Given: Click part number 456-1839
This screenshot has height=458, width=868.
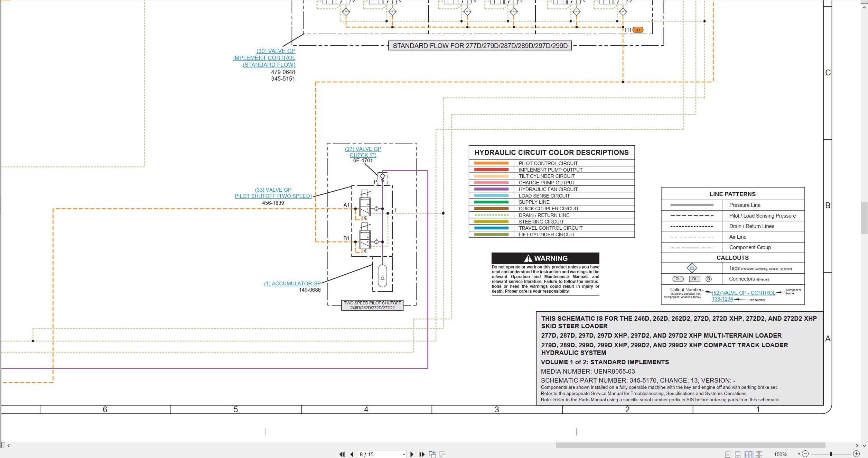Looking at the screenshot, I should (x=273, y=203).
